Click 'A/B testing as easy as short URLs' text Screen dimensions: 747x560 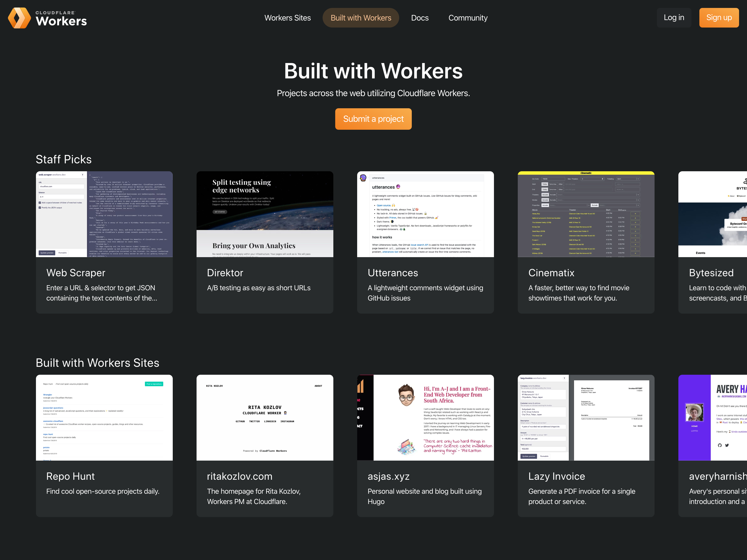pos(259,288)
